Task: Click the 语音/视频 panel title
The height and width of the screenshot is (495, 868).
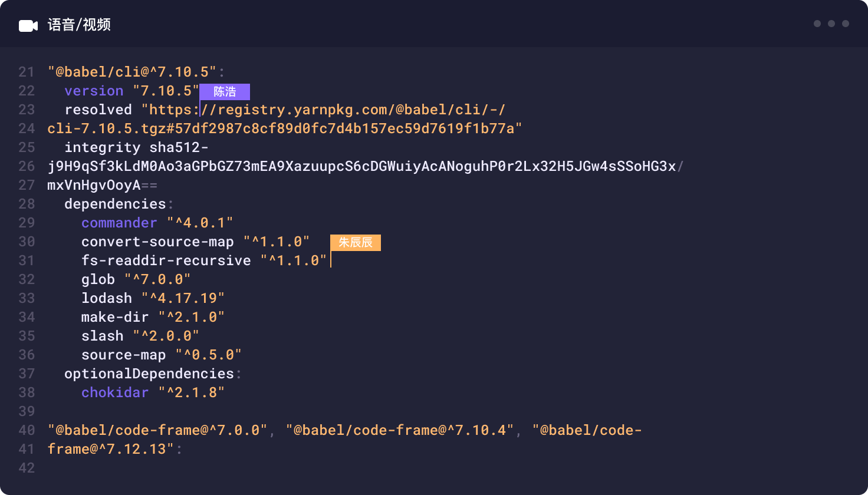Action: (x=79, y=25)
